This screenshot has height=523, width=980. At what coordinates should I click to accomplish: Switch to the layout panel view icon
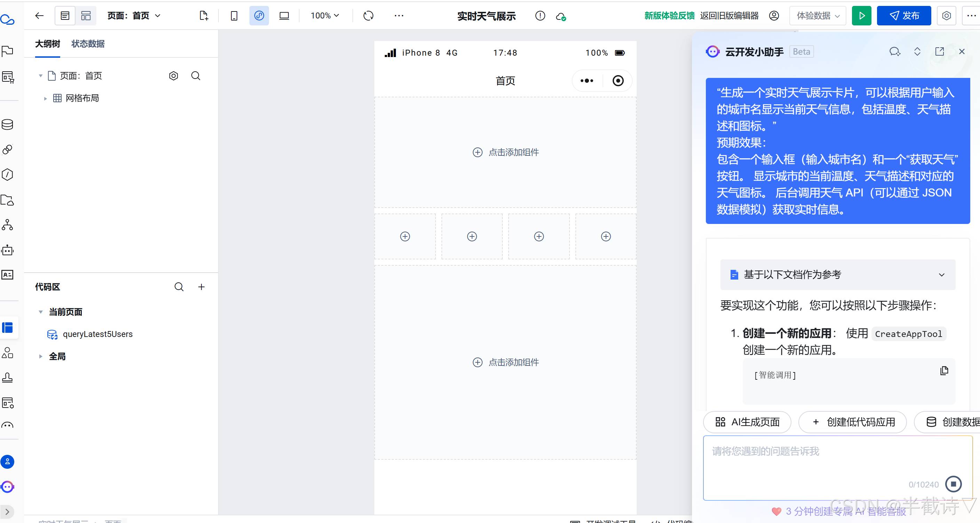click(86, 16)
